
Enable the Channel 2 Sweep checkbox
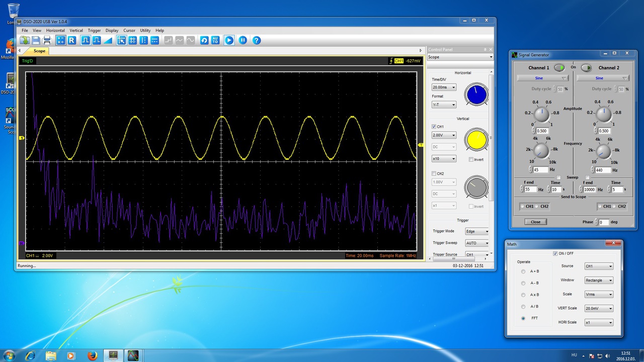(587, 177)
